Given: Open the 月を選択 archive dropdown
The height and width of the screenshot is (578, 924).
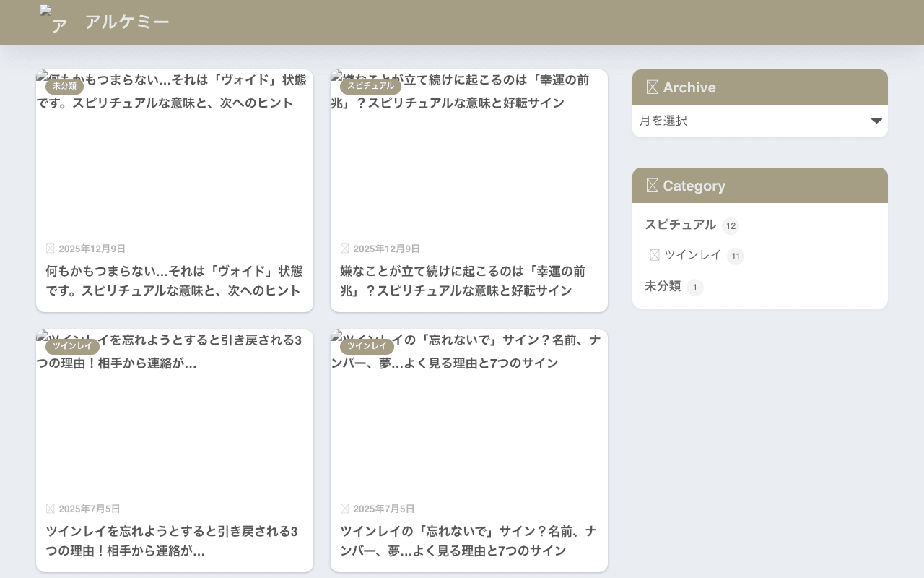Looking at the screenshot, I should click(x=760, y=121).
